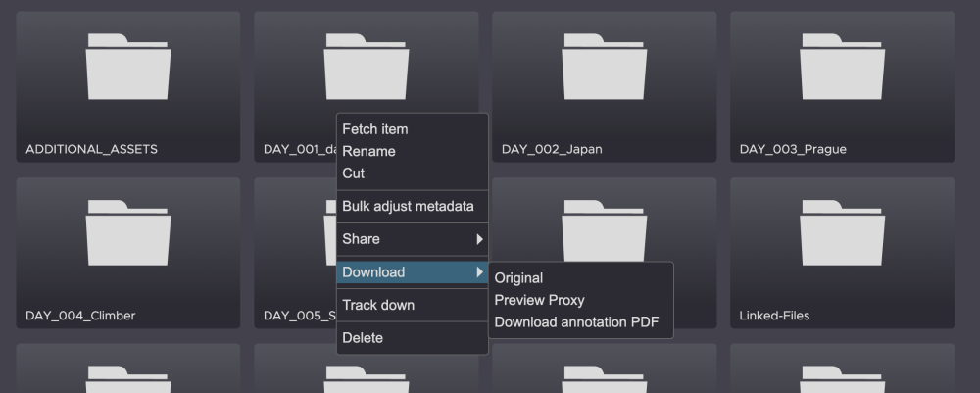The image size is (980, 393).
Task: Click the ADDITIONAL_ASSETS folder label
Action: tap(91, 150)
